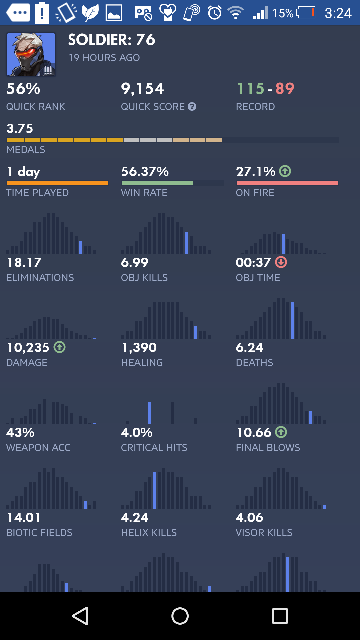Tap the red down-arrow next to Obj Time
This screenshot has height=640, width=360.
click(x=281, y=262)
